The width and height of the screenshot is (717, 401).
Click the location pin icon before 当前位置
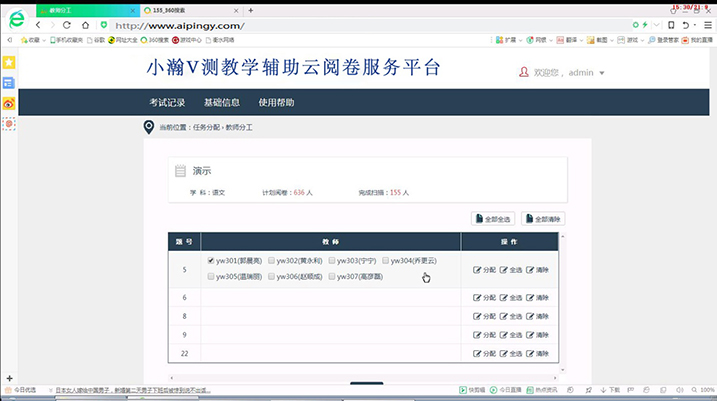150,127
